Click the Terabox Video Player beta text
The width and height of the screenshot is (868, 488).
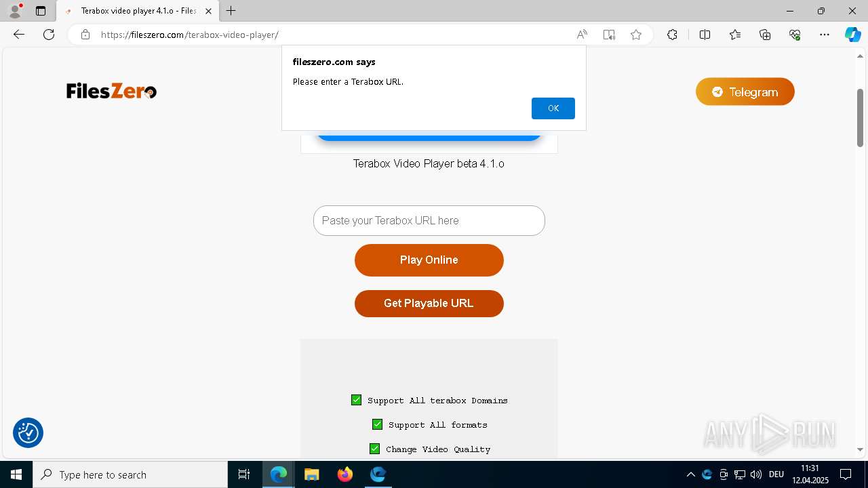[429, 163]
